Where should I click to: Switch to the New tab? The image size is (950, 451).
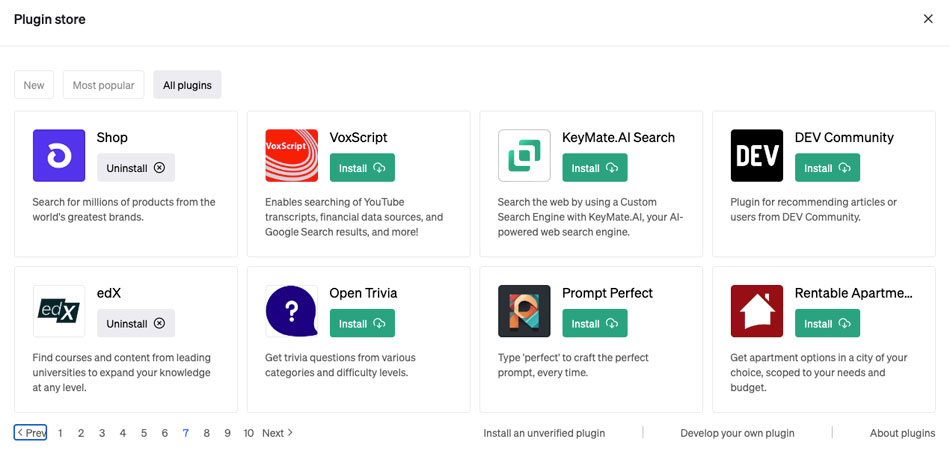[34, 85]
